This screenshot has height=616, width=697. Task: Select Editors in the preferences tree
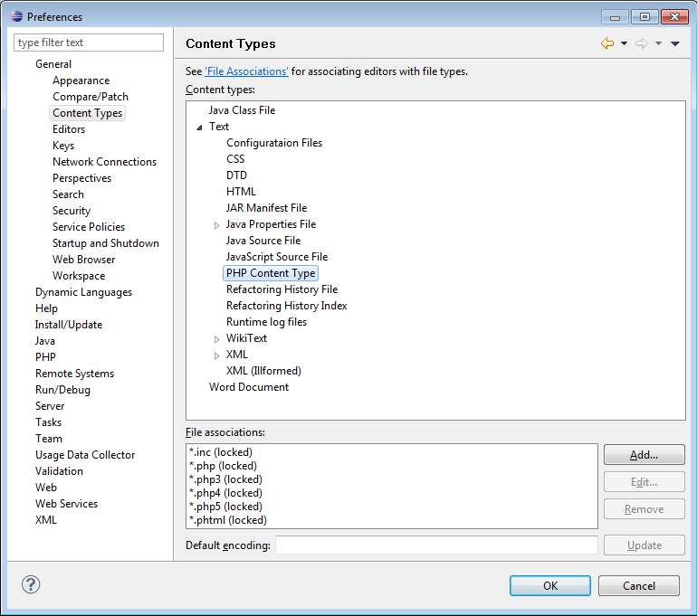click(x=69, y=129)
